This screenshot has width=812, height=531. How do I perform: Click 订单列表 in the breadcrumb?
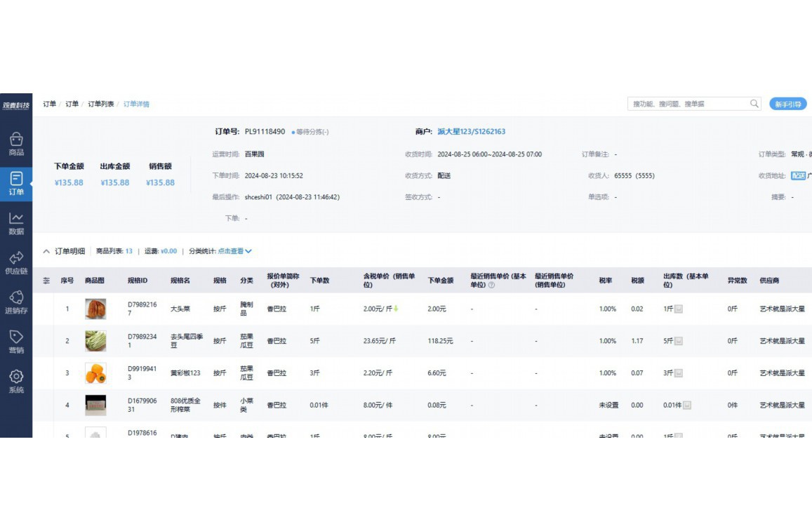[x=100, y=104]
